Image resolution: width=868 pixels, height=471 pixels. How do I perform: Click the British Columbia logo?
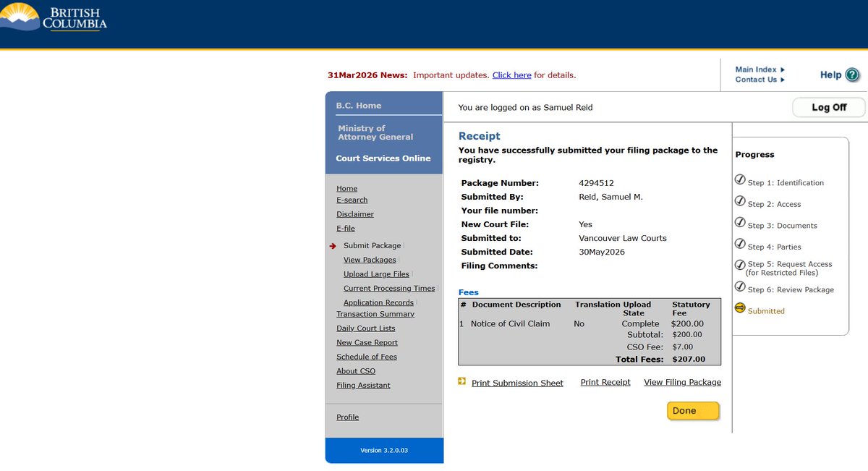pos(54,17)
